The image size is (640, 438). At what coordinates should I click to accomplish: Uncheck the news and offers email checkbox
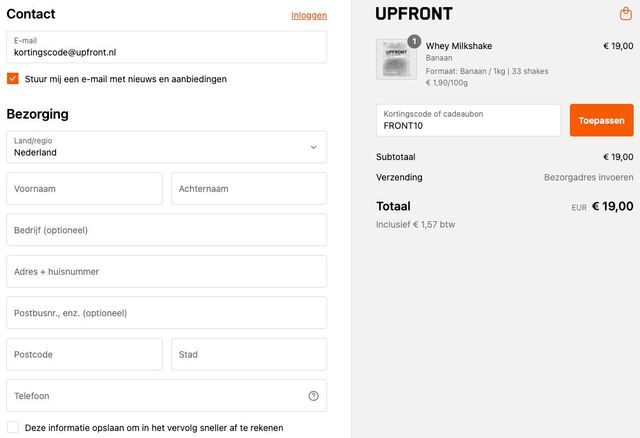coord(13,78)
